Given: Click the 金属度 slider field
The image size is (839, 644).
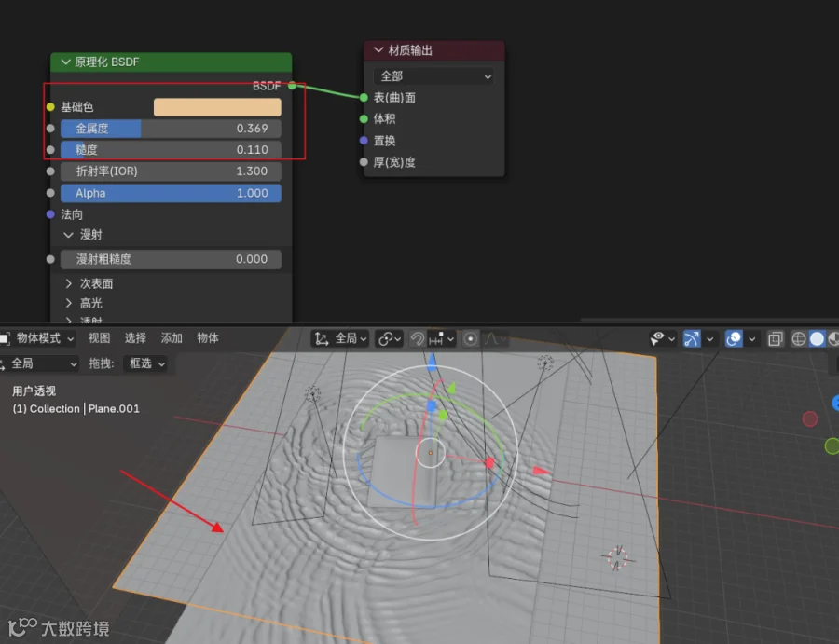Looking at the screenshot, I should [x=171, y=129].
